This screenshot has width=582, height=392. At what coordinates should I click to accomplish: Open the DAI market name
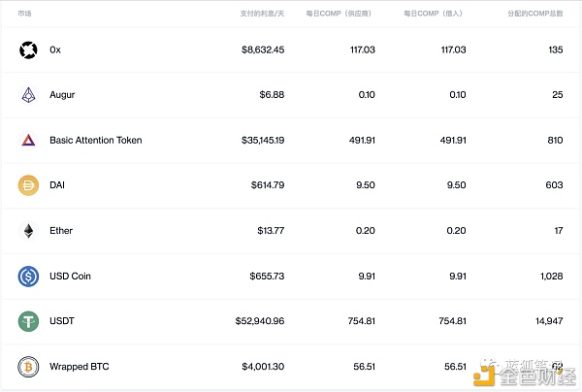click(x=57, y=185)
